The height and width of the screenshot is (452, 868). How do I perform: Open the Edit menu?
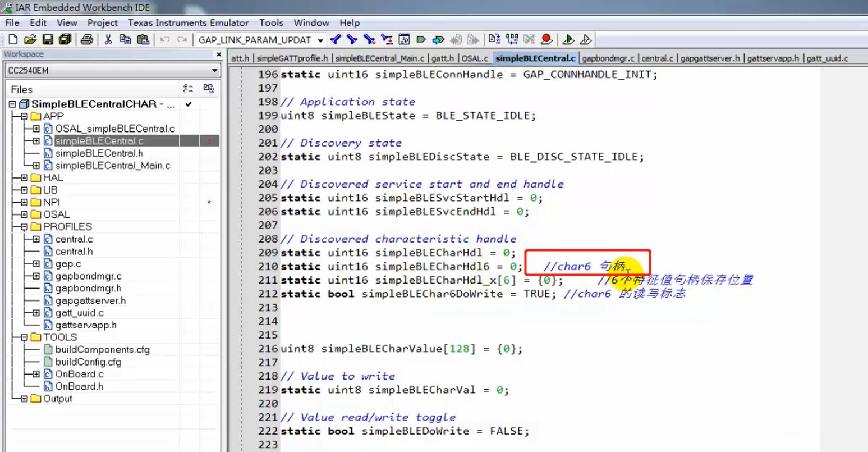pos(38,23)
